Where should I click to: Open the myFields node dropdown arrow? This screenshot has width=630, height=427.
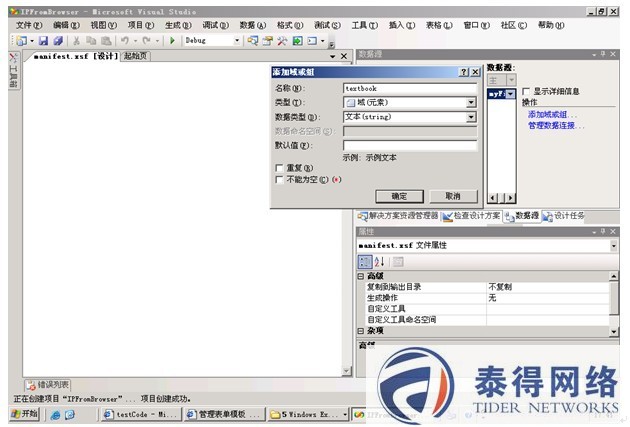pyautogui.click(x=510, y=94)
